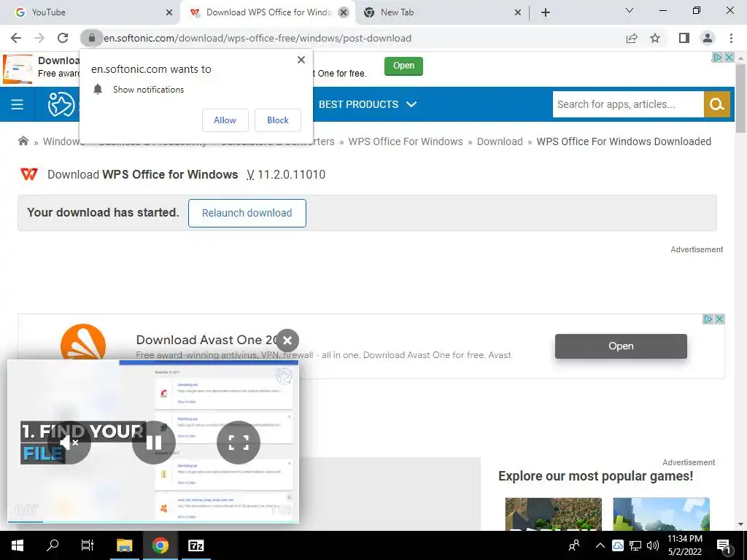This screenshot has height=560, width=747.
Task: Go to Softonic home breadcrumb icon
Action: (x=23, y=141)
